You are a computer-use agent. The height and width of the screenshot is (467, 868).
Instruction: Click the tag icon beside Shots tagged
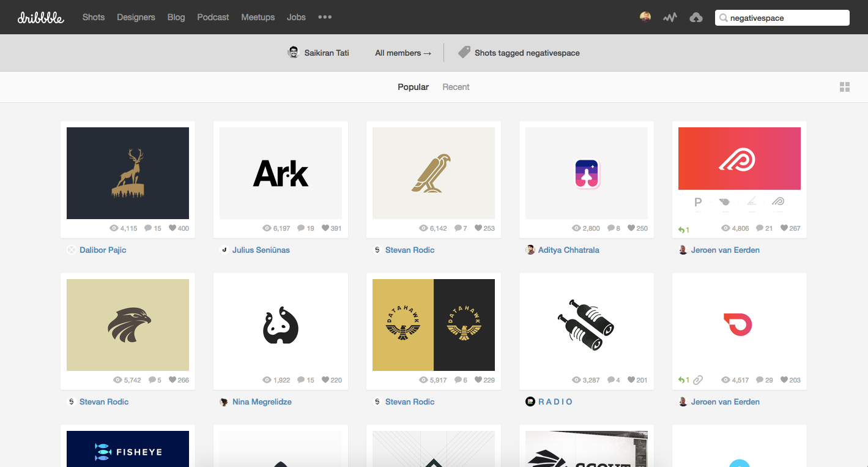pos(464,52)
